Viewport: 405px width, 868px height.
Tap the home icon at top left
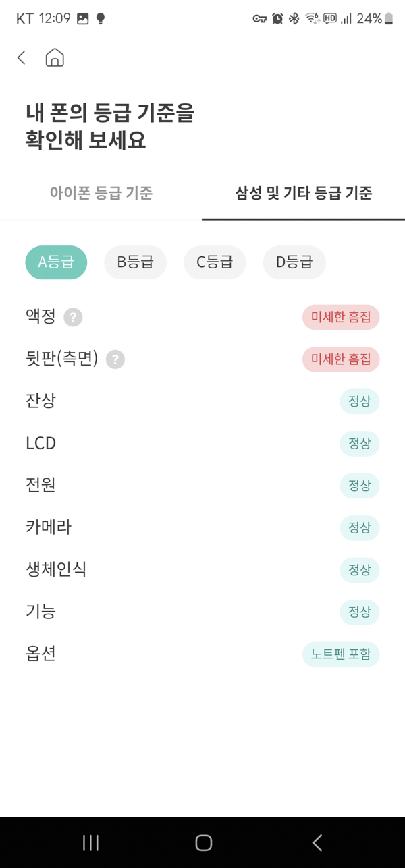click(54, 57)
